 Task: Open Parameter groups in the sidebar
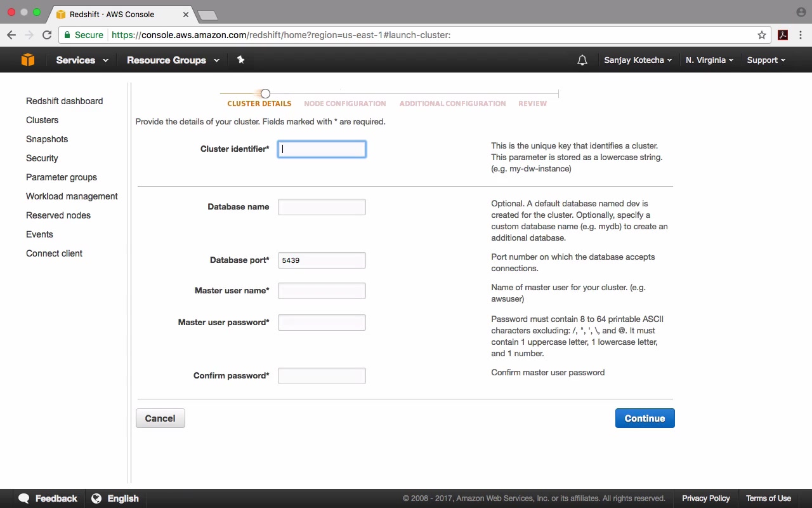(62, 177)
